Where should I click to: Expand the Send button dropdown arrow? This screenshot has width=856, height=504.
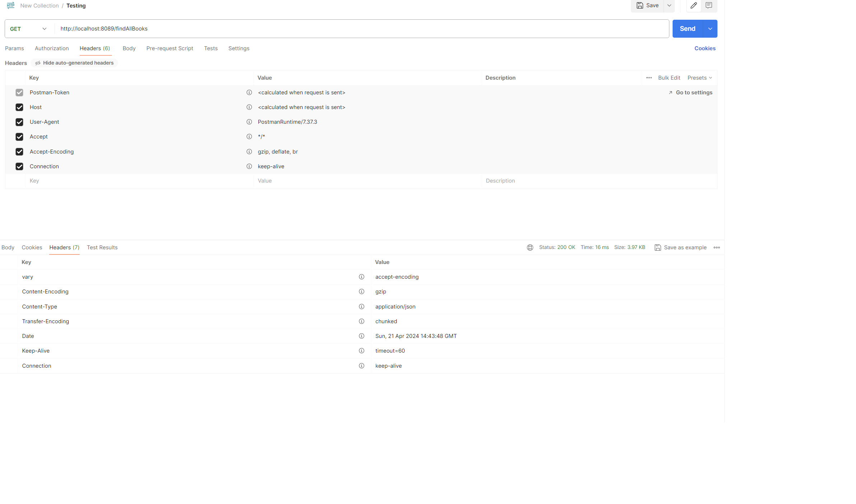click(710, 29)
